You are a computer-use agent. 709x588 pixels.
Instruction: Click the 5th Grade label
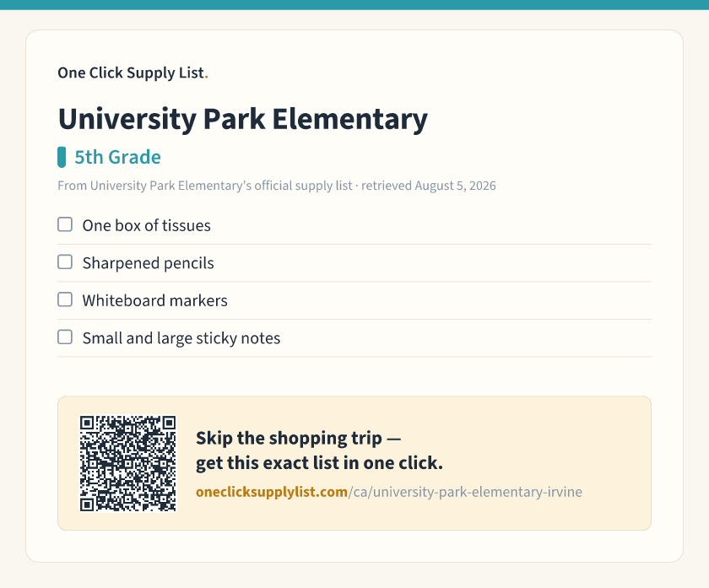(x=117, y=157)
